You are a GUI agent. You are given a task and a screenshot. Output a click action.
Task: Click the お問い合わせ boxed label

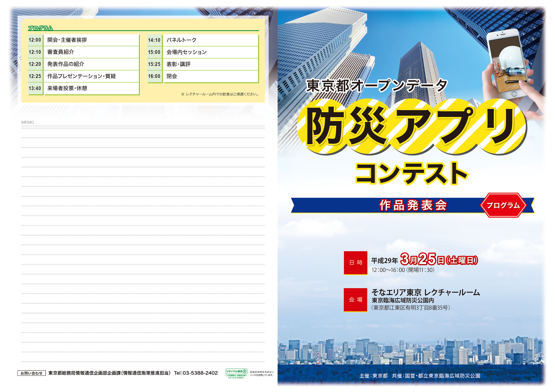point(32,373)
